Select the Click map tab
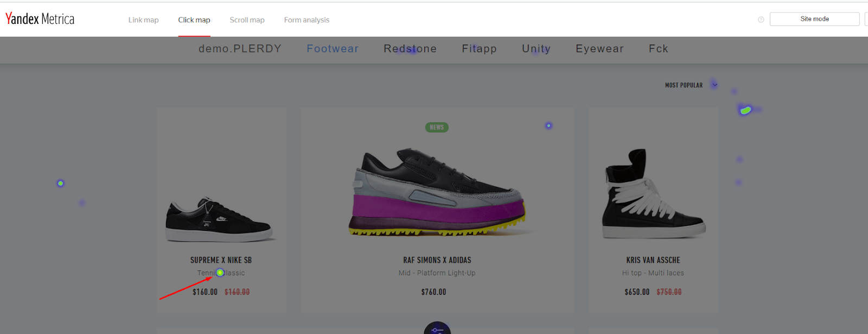 tap(194, 20)
